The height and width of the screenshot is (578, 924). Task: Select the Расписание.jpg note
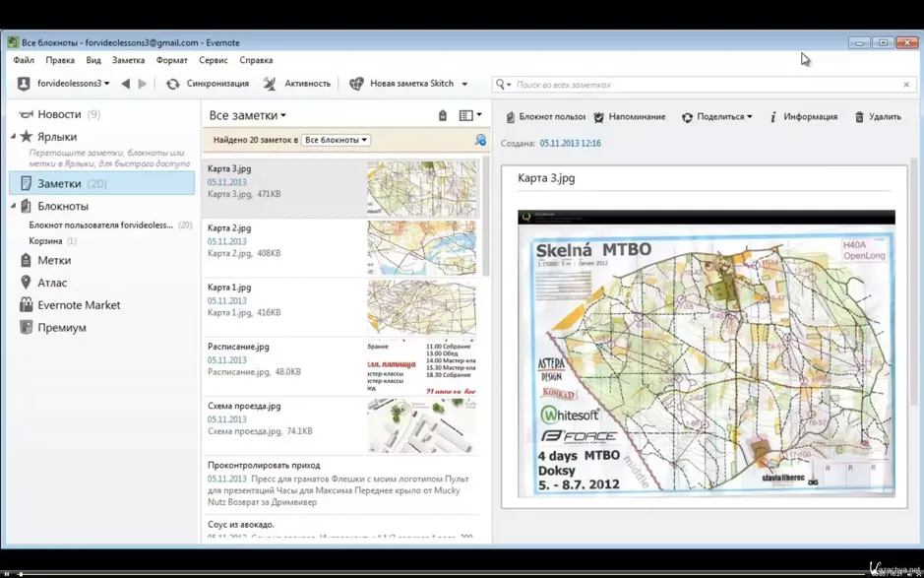341,367
